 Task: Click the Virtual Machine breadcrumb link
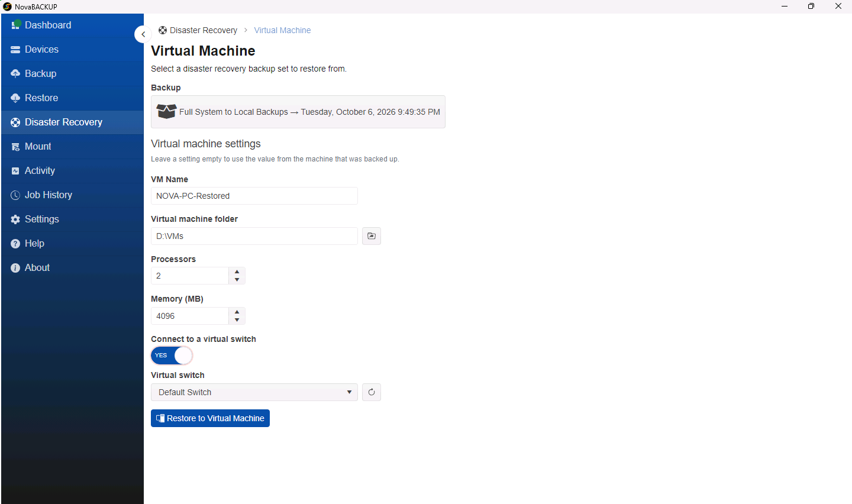click(282, 30)
